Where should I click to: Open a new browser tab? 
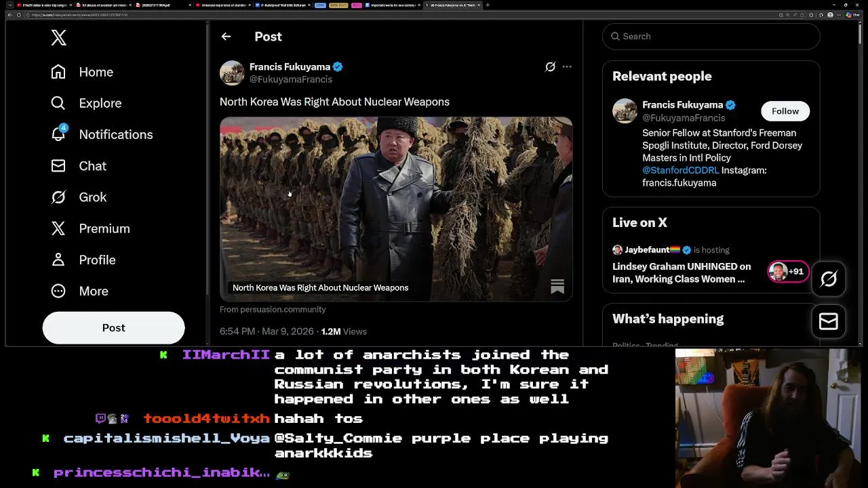pyautogui.click(x=488, y=5)
